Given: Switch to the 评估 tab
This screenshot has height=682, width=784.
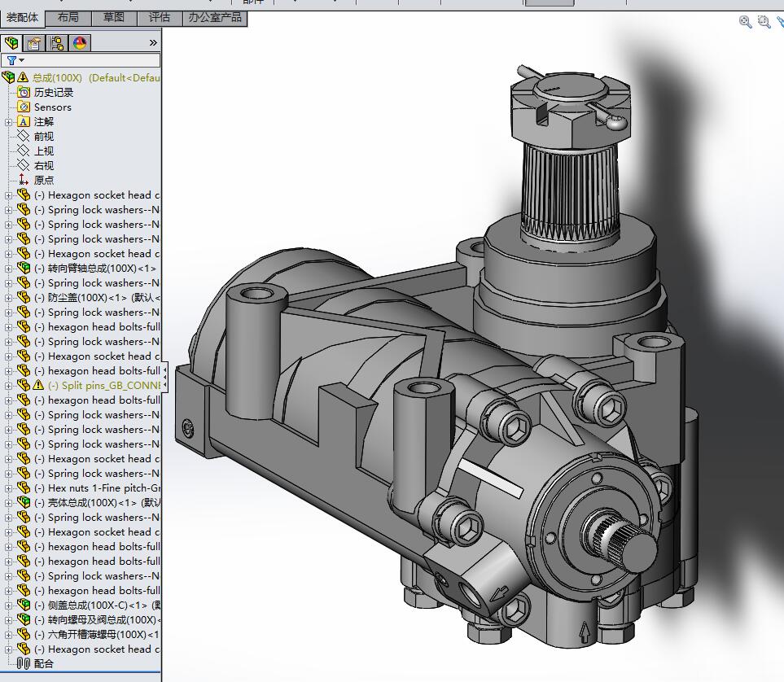Looking at the screenshot, I should pyautogui.click(x=160, y=17).
